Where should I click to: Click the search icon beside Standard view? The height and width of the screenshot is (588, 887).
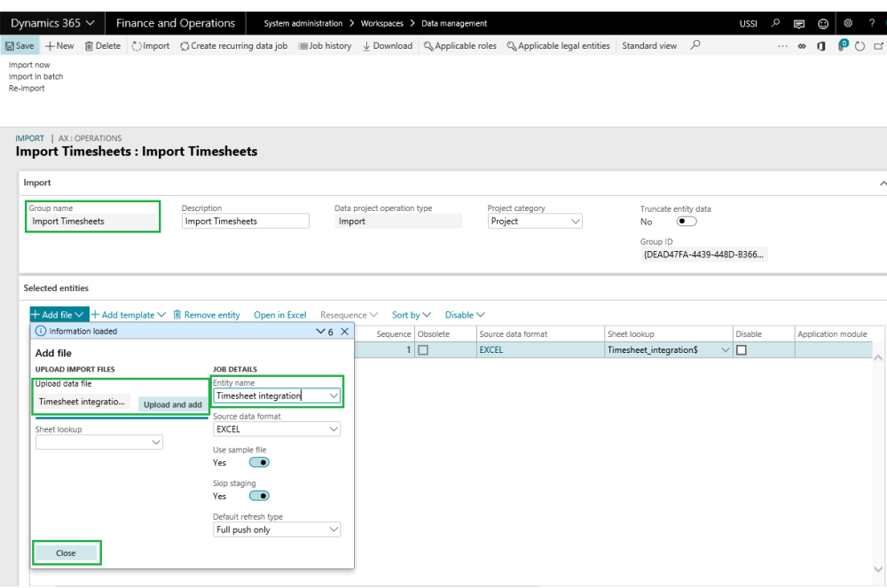695,44
